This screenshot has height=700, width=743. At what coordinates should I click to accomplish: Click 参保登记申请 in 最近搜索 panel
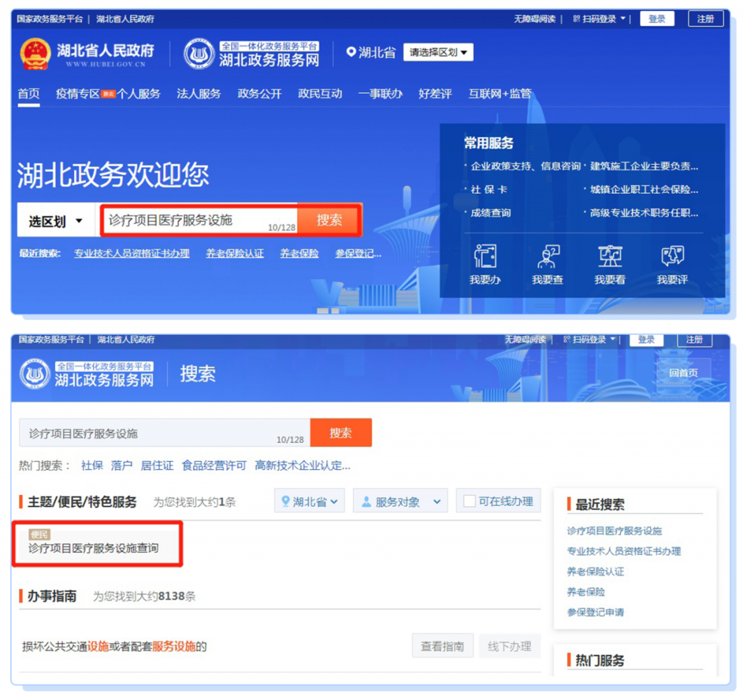coord(596,612)
